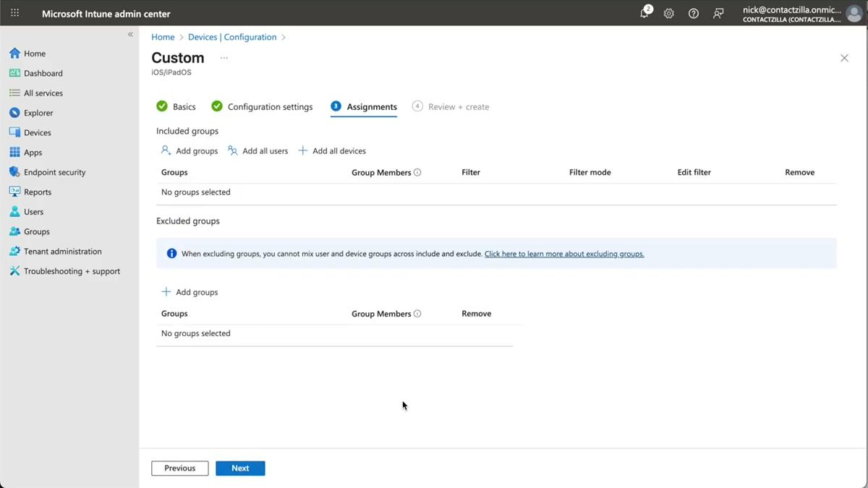Screen dimensions: 868x488
Task: Click the feedback icon in top bar
Action: click(718, 13)
